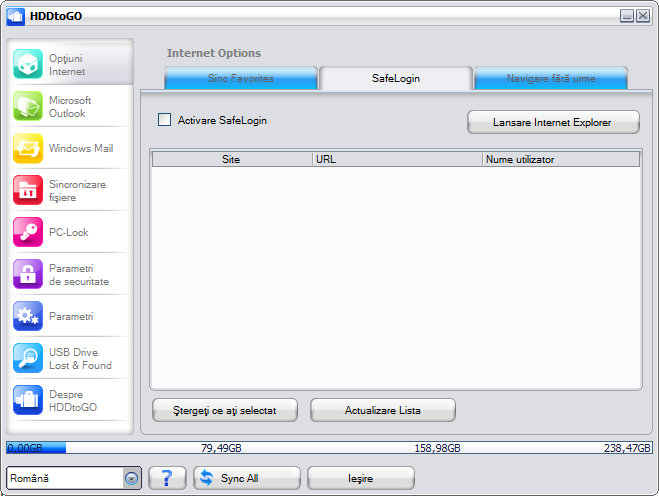
Task: Minimize the HDDtoGO window
Action: [627, 16]
